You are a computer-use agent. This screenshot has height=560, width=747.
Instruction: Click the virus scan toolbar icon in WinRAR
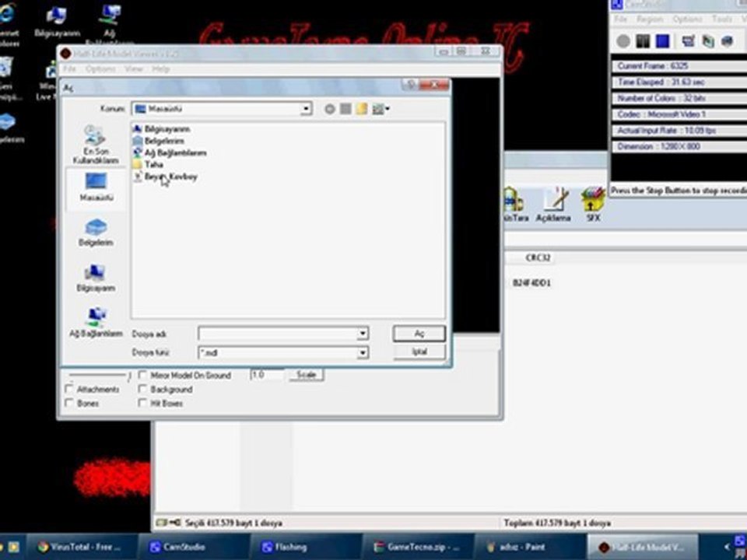pyautogui.click(x=515, y=205)
